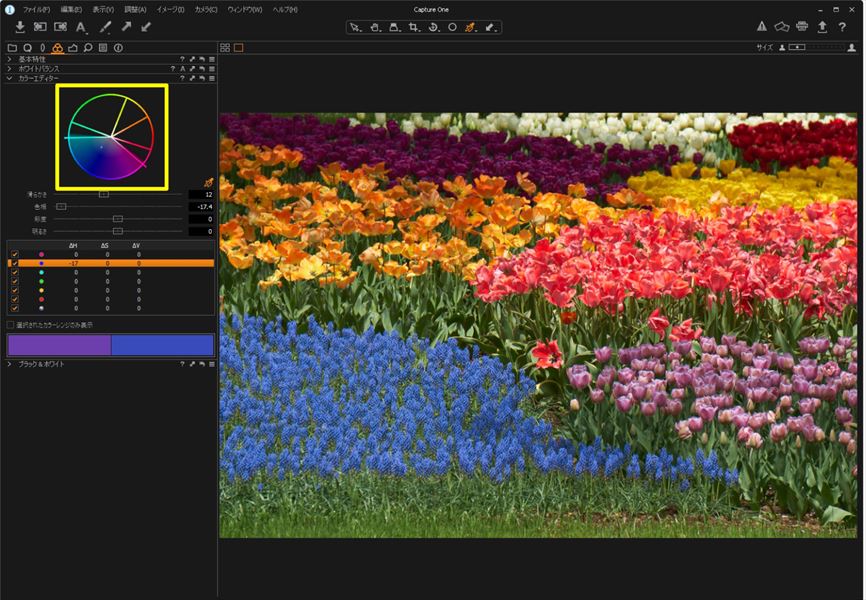Select the crop tool
866x600 pixels.
tap(414, 27)
